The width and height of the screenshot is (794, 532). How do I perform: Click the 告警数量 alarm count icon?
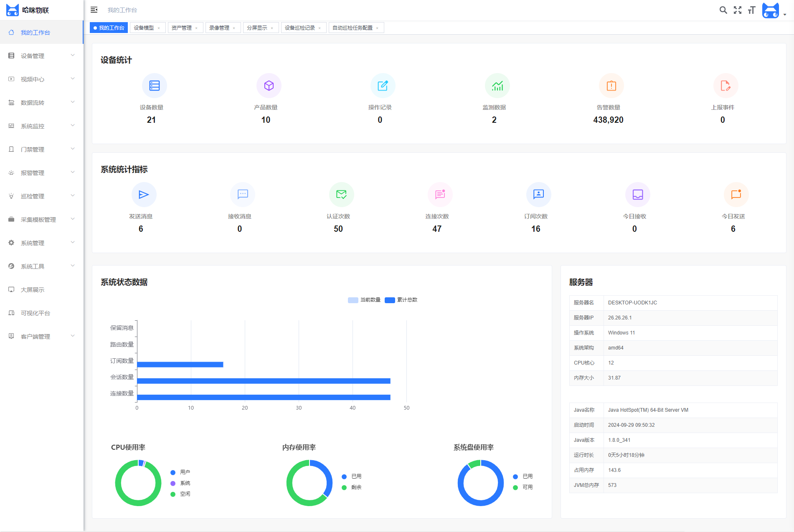pyautogui.click(x=611, y=86)
